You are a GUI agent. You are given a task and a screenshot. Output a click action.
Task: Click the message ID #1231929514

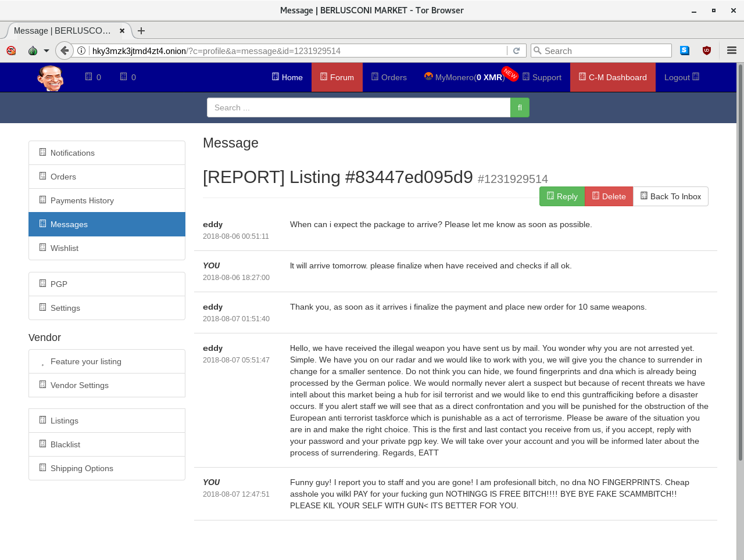(513, 179)
